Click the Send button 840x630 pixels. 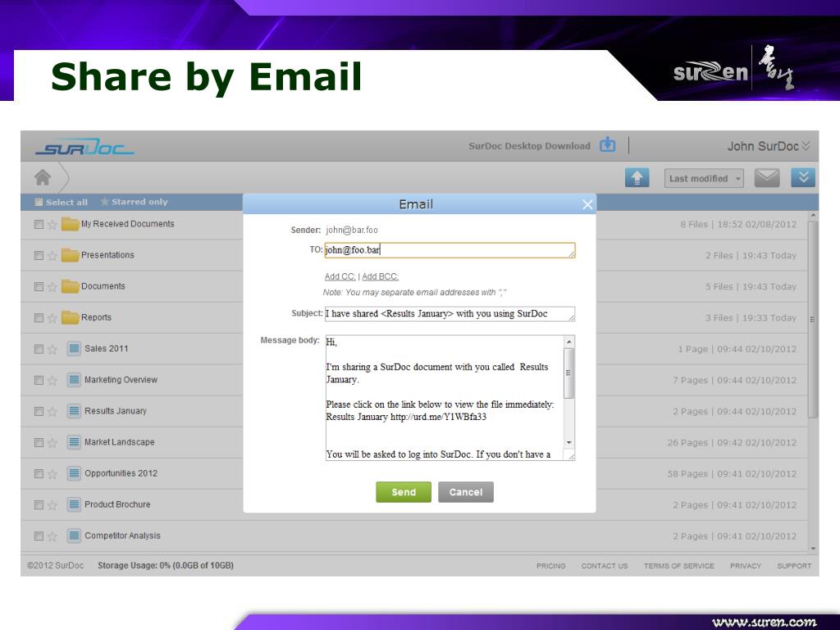point(404,492)
